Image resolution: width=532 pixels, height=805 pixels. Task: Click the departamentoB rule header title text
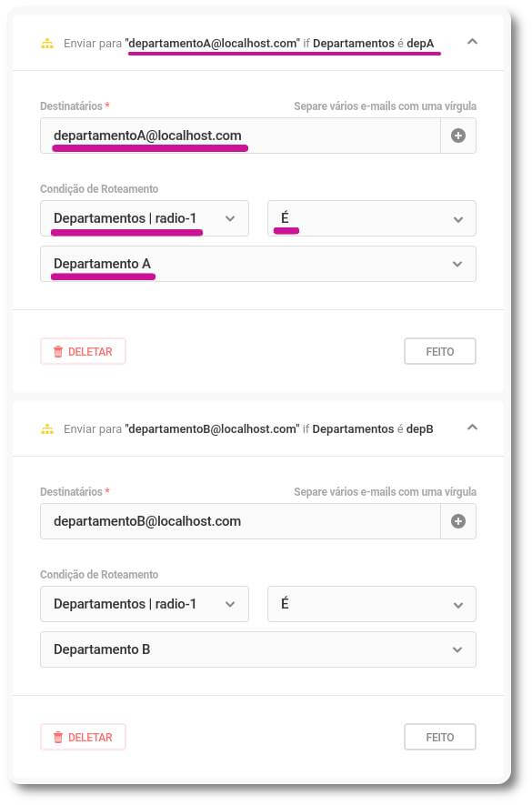pyautogui.click(x=248, y=429)
